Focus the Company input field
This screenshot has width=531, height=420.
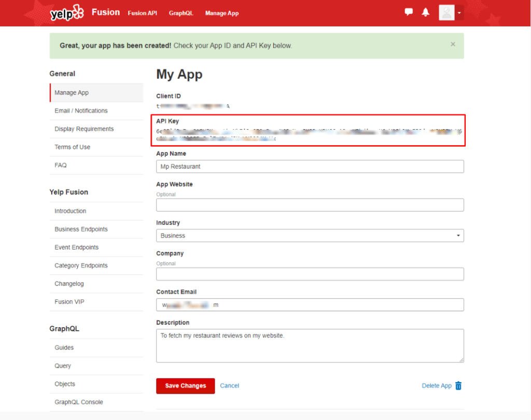[310, 274]
